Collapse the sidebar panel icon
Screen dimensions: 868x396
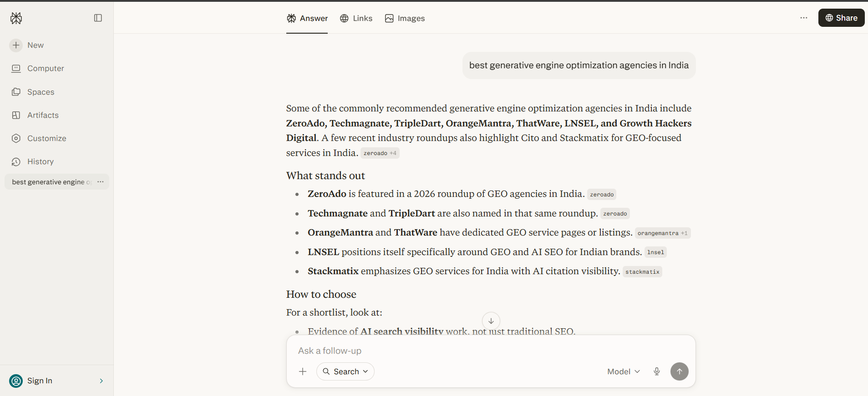pos(98,18)
